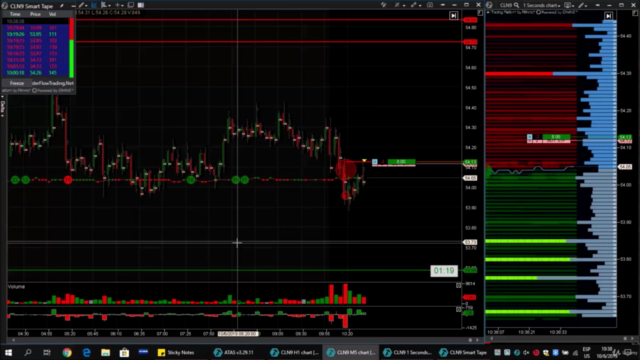Click the green 0.00 order label on M5 chart

(401, 162)
